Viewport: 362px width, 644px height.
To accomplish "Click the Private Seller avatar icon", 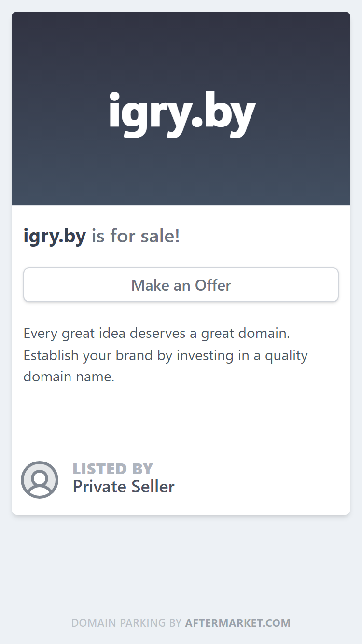I will [x=40, y=480].
